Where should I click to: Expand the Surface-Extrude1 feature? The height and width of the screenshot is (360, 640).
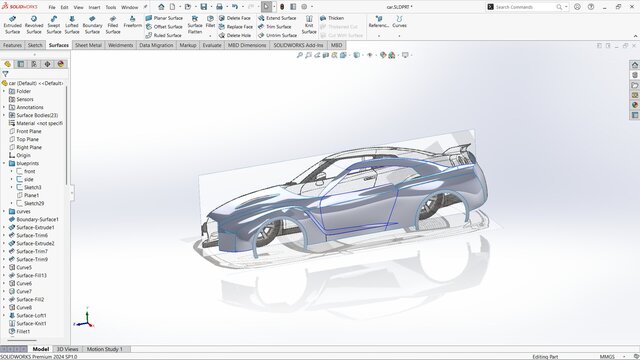pos(4,227)
